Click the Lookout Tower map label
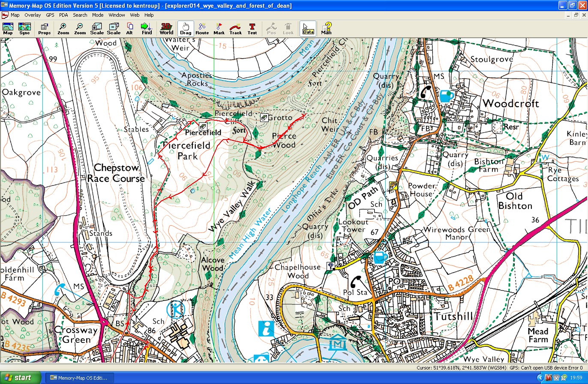 point(354,226)
